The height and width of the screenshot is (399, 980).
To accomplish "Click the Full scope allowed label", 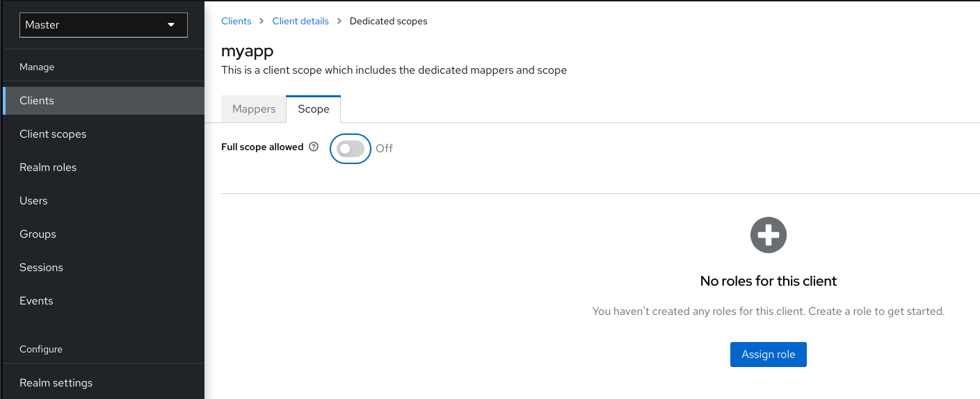I will pos(262,147).
